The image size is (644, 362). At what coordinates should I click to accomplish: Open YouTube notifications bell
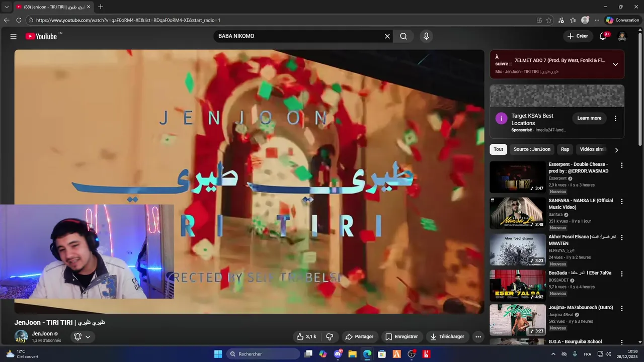click(x=603, y=36)
